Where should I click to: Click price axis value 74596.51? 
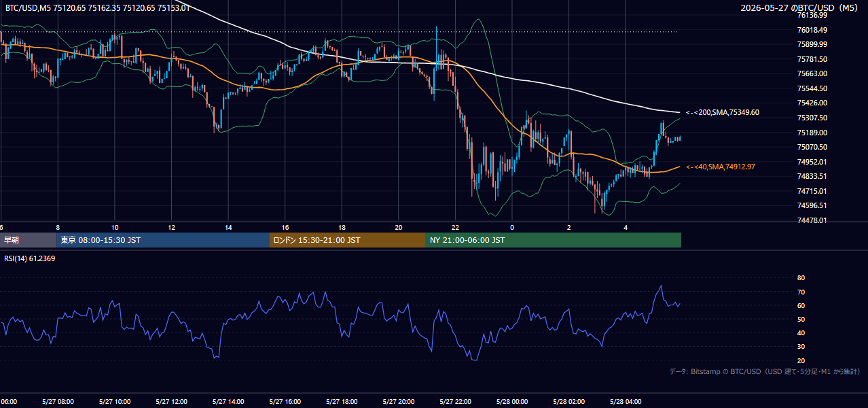point(812,205)
